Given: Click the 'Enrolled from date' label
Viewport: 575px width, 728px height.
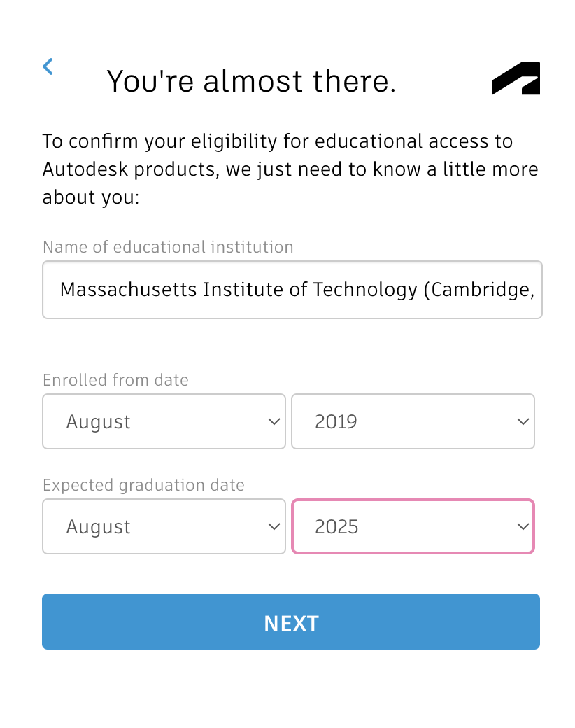Looking at the screenshot, I should (x=115, y=380).
